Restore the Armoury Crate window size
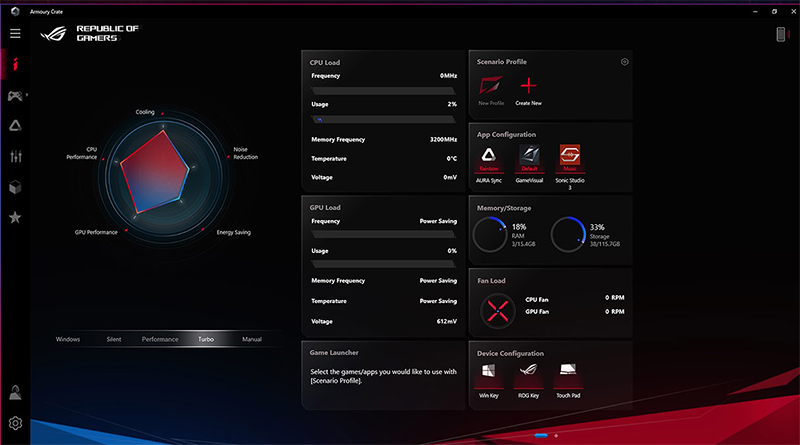 [774, 11]
